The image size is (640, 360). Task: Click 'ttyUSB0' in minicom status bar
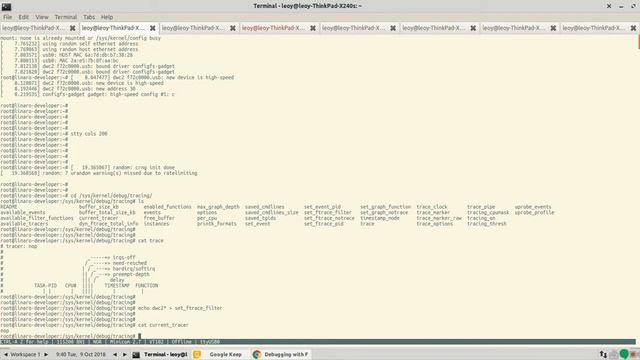pos(210,342)
